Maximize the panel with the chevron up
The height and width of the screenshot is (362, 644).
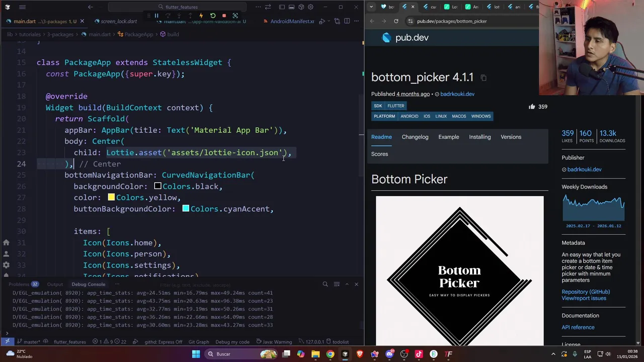tap(347, 284)
